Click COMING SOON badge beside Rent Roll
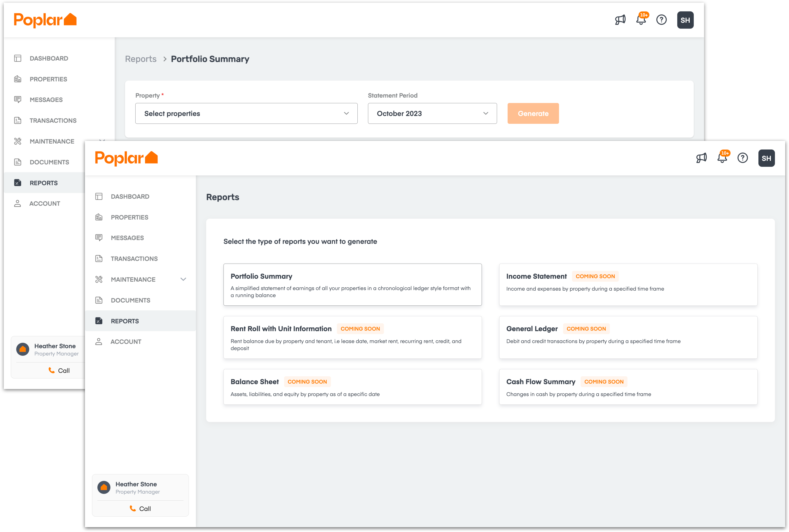 360,329
